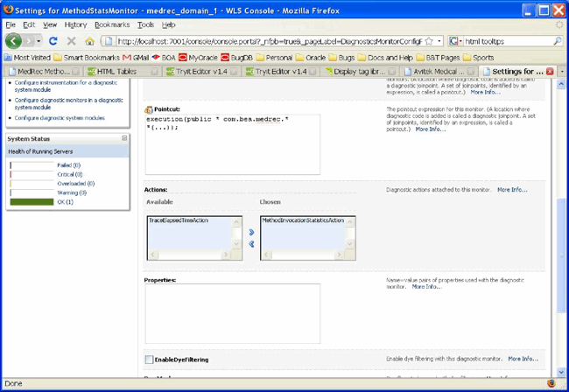The width and height of the screenshot is (569, 392).
Task: Open the BOA bookmark
Action: [x=164, y=57]
